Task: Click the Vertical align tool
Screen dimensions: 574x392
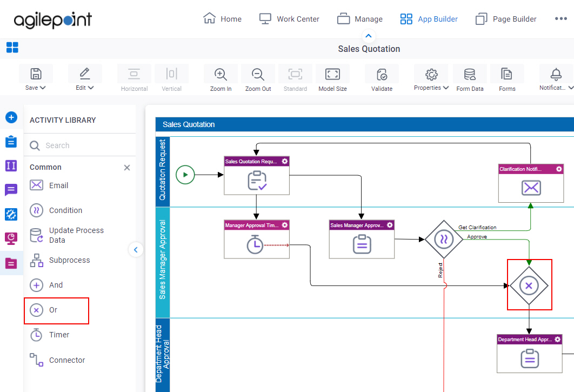Action: pyautogui.click(x=172, y=78)
